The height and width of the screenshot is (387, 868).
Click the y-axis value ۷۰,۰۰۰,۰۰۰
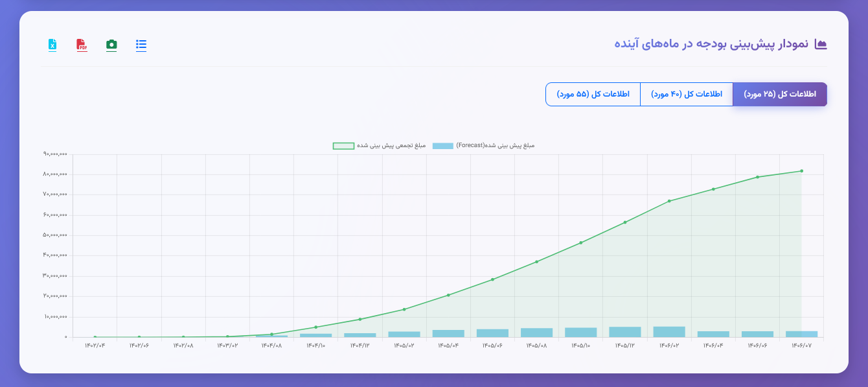click(56, 194)
